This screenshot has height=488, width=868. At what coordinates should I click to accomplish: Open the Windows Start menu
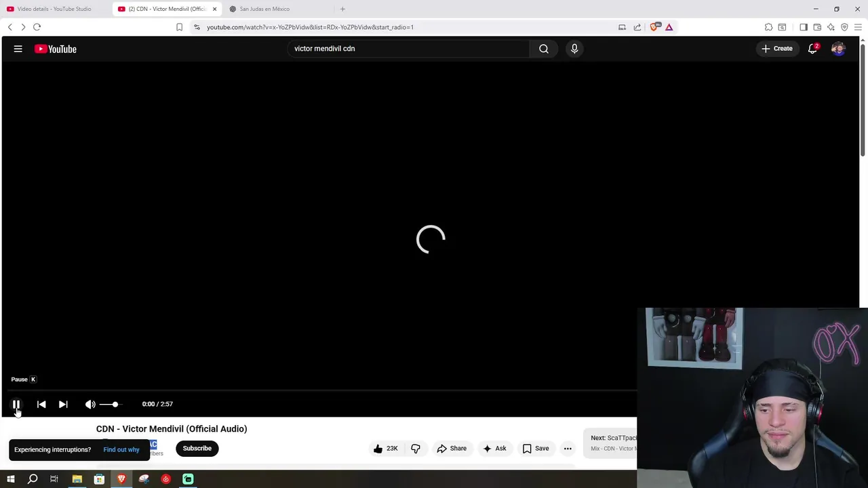click(x=11, y=479)
